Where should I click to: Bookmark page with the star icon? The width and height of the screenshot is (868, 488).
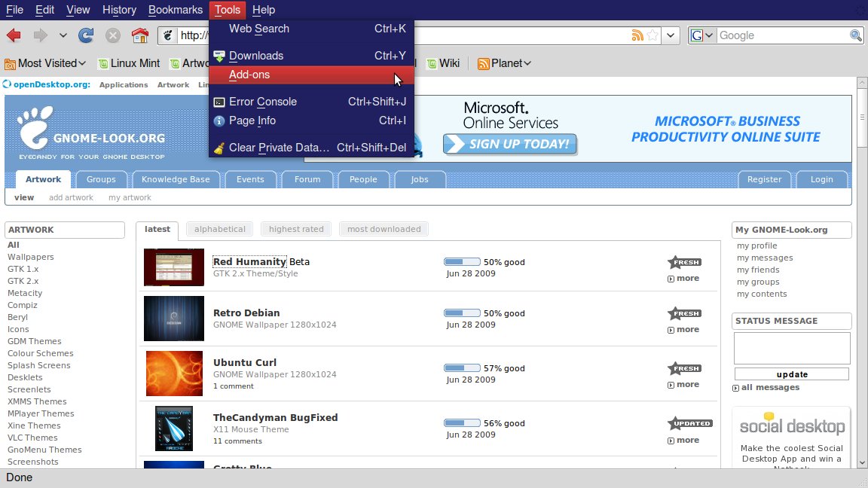(x=653, y=35)
